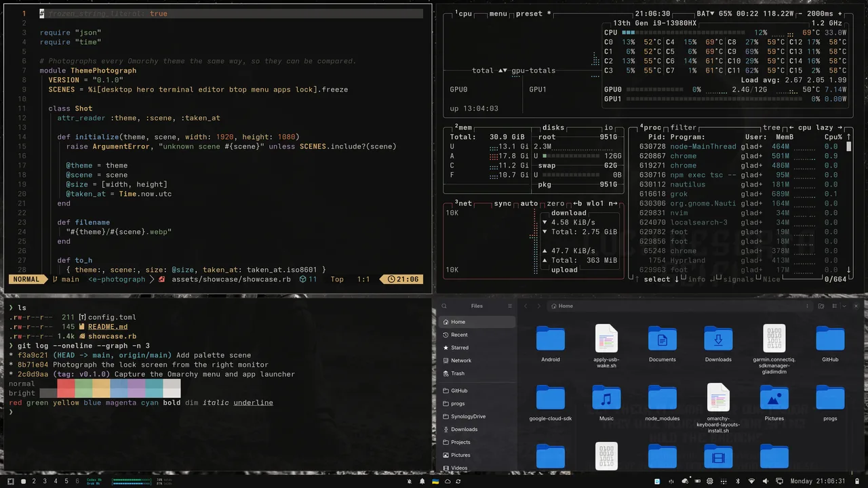868x488 pixels.
Task: Open the Files main menu (hamburger)
Action: [510, 306]
